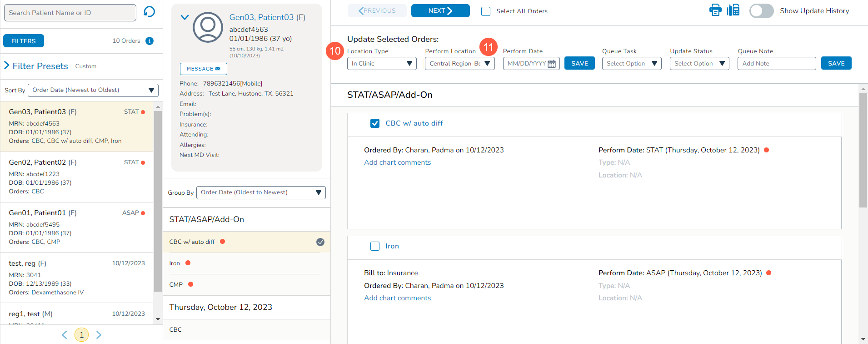Screen dimensions: 868x344
Task: Select the CMP order in list
Action: coord(176,285)
